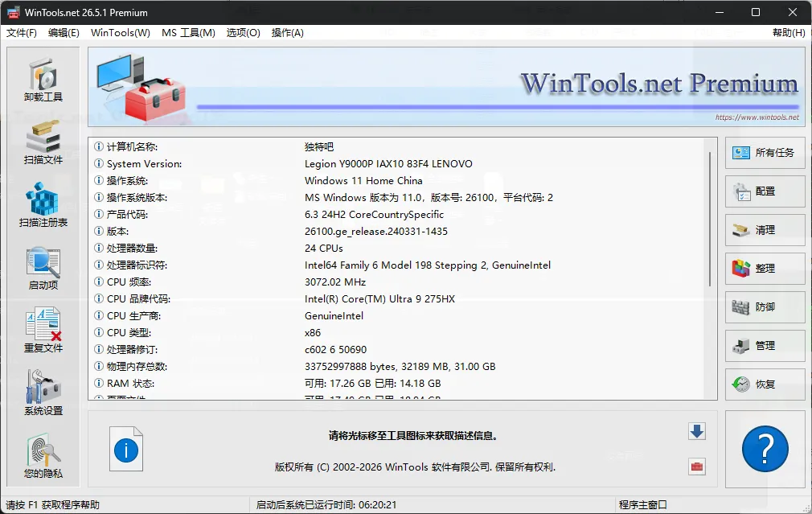The height and width of the screenshot is (514, 812).
Task: Click the value Intel(R) Core(TM) Ultra 9 275HX
Action: [x=379, y=299]
